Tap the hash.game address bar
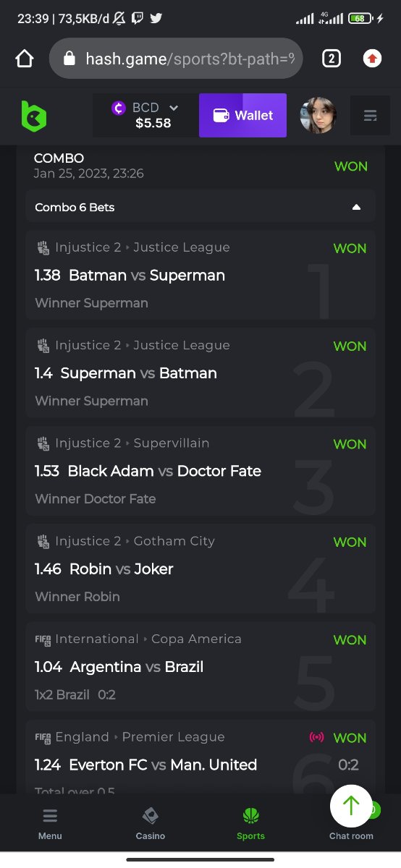The height and width of the screenshot is (868, 401). [x=176, y=59]
